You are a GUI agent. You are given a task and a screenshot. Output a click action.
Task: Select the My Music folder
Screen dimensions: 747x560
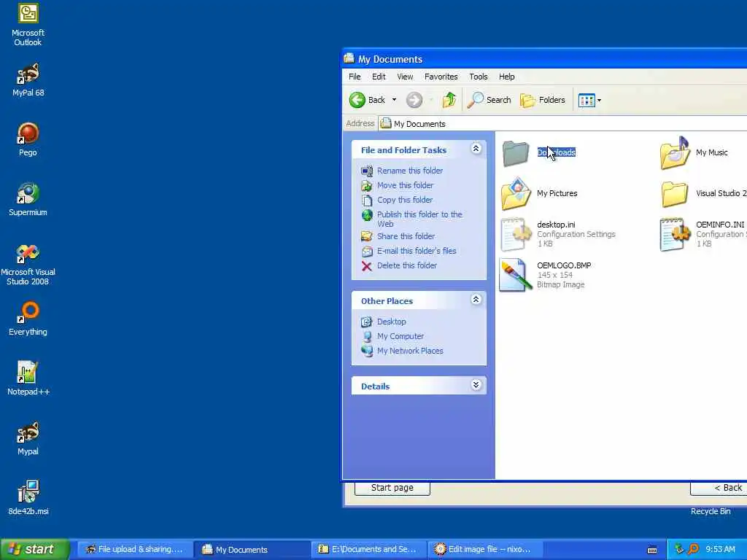[x=694, y=153]
